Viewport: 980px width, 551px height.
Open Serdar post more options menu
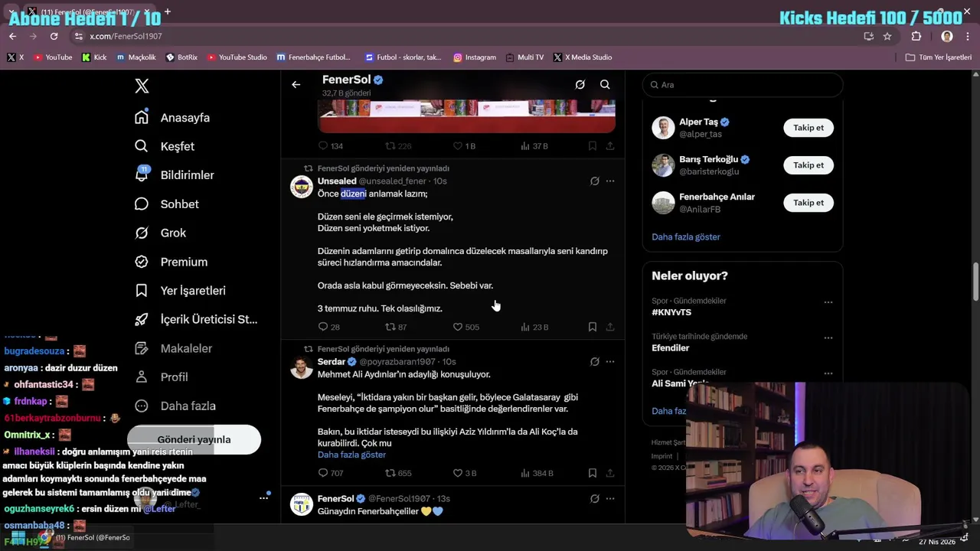pos(610,362)
